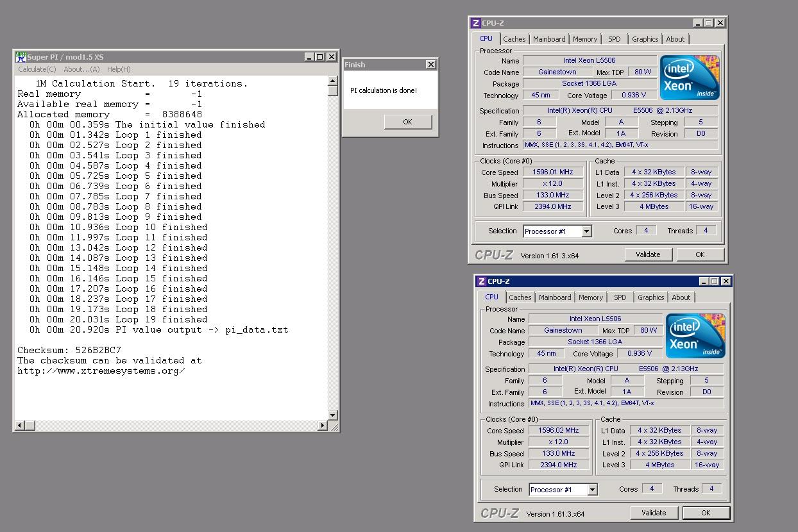Close the upper CPU-Z window
Viewport: 798px width, 532px height.
pyautogui.click(x=720, y=23)
